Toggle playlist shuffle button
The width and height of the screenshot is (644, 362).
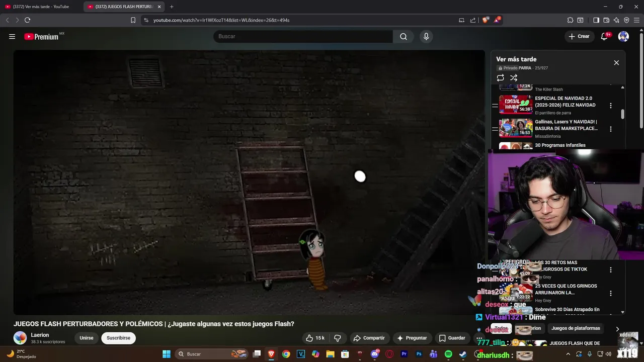tap(514, 78)
